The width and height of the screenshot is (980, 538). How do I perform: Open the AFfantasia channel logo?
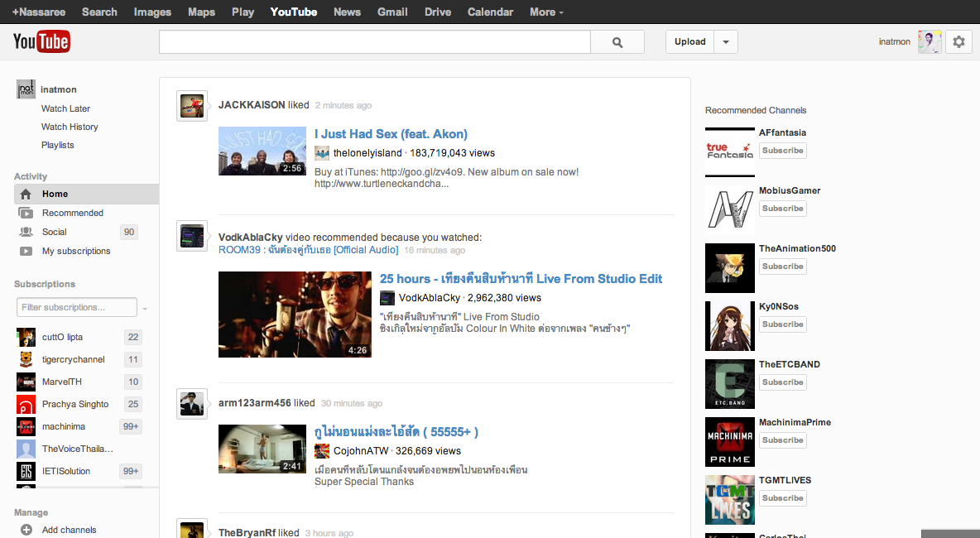730,151
